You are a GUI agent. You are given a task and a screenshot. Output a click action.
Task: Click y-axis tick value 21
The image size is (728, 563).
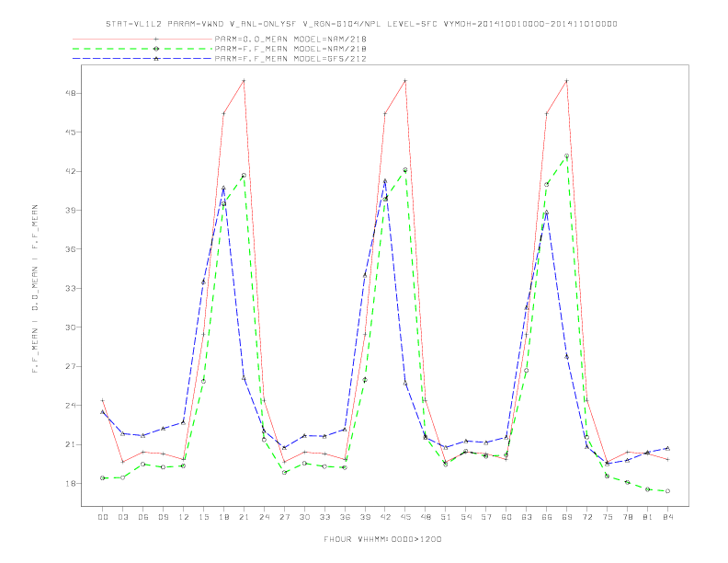pyautogui.click(x=72, y=444)
